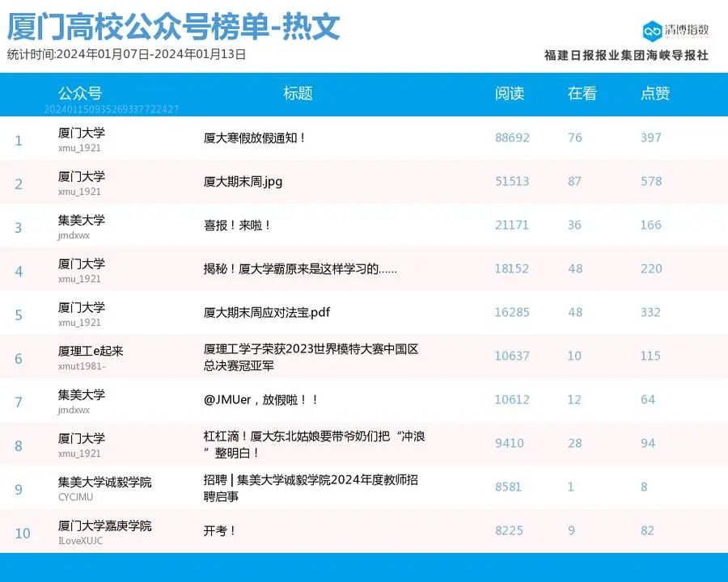Open article 杠杠滴！厦大东北姑娘
The image size is (728, 582).
pyautogui.click(x=314, y=444)
